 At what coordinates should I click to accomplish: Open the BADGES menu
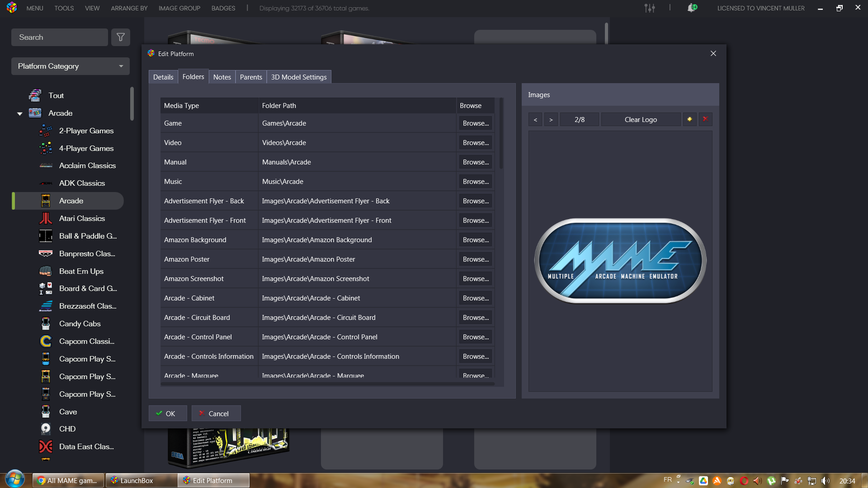223,8
